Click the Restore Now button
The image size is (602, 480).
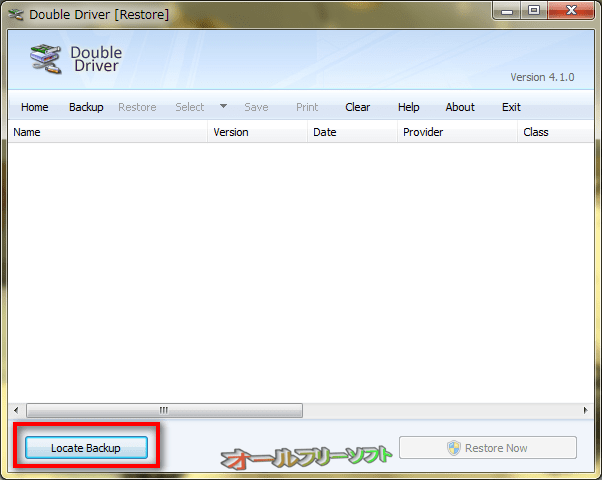coord(488,447)
